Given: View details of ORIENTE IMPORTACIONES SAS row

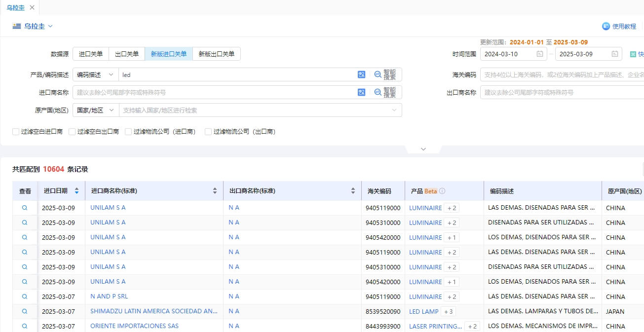Looking at the screenshot, I should 25,326.
